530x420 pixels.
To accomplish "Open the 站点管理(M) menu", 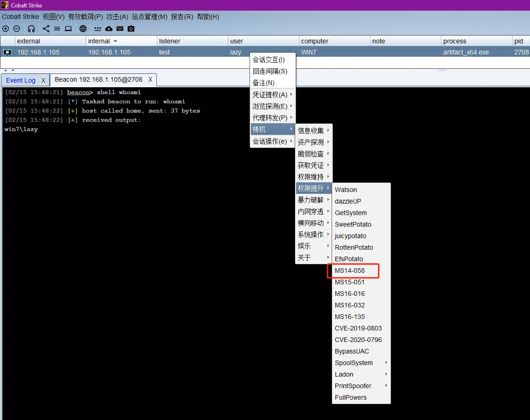I will pyautogui.click(x=149, y=17).
